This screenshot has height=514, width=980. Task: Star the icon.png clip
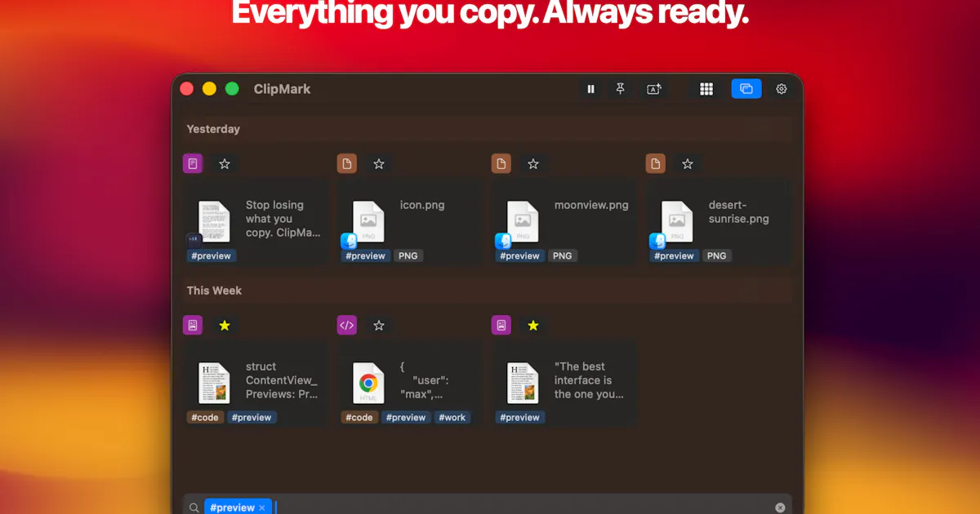(x=379, y=164)
